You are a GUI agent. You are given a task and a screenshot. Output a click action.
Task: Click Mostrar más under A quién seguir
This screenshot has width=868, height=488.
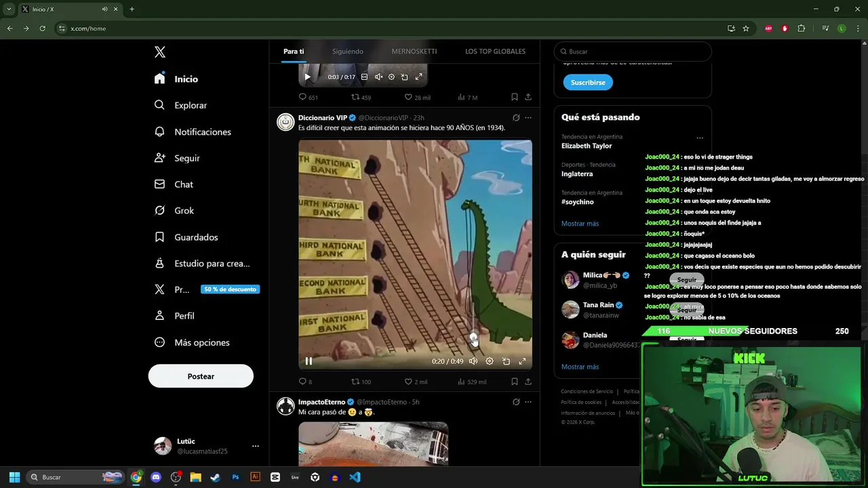click(x=580, y=367)
